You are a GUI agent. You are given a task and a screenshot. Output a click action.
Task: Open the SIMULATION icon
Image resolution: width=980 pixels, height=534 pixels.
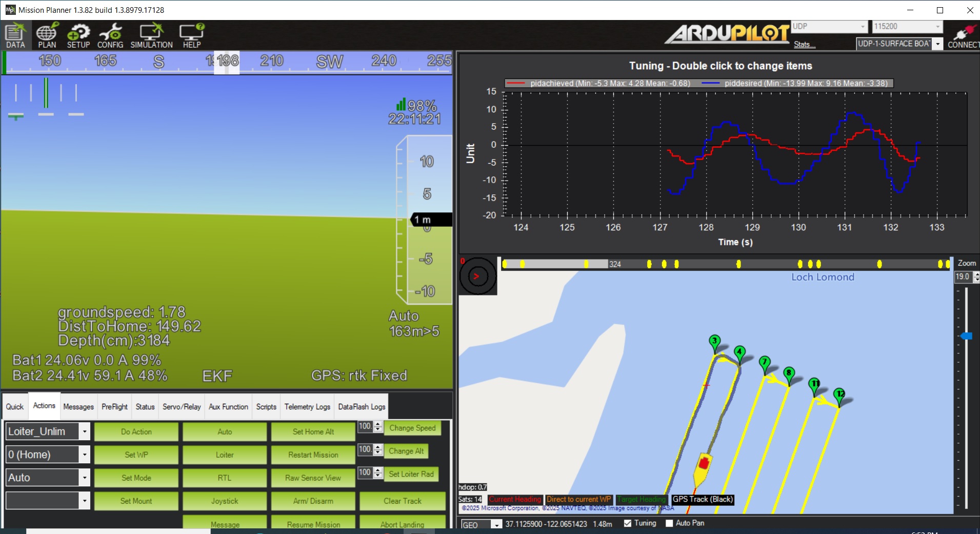tap(151, 35)
